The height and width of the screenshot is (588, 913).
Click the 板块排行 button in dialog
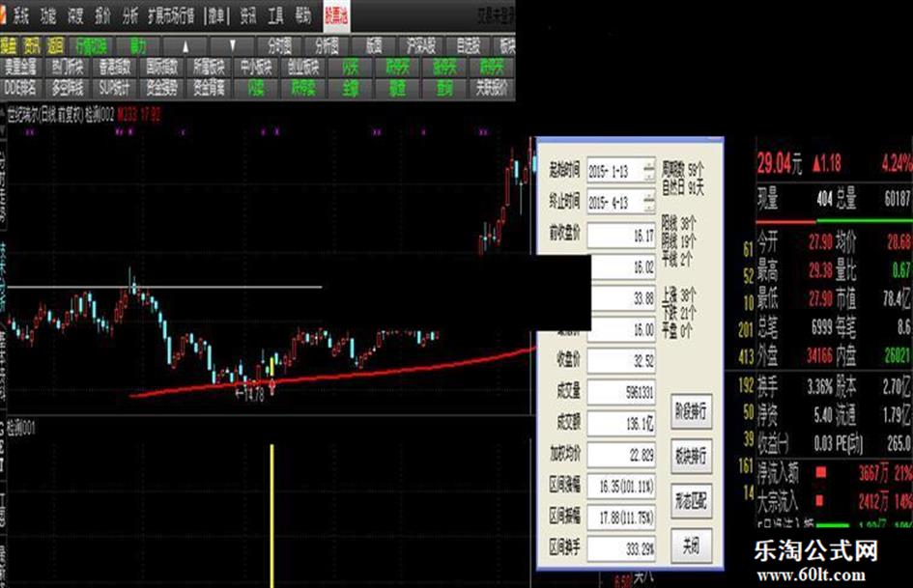coord(691,456)
